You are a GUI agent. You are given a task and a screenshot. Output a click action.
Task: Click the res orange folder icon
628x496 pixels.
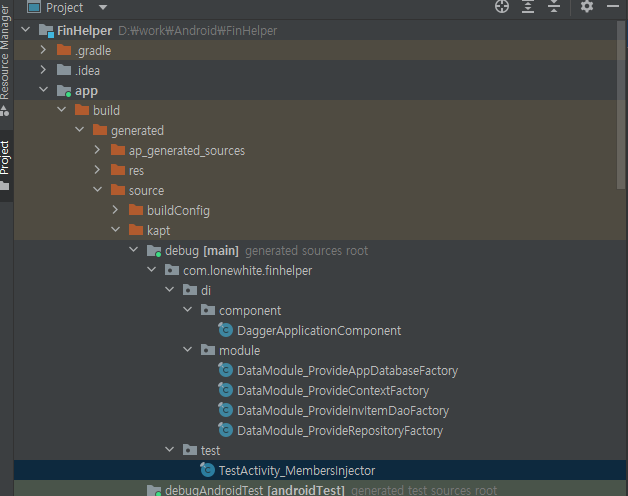coord(118,170)
